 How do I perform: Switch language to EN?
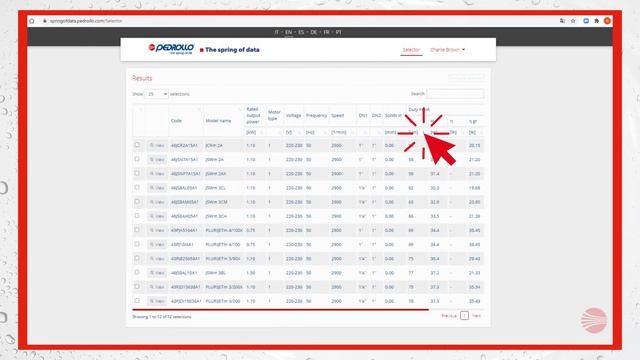[289, 32]
